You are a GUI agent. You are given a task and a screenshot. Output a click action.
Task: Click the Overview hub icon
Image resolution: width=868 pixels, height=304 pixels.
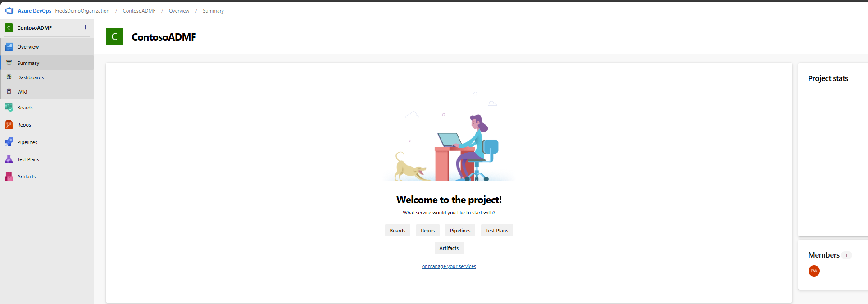pos(9,47)
